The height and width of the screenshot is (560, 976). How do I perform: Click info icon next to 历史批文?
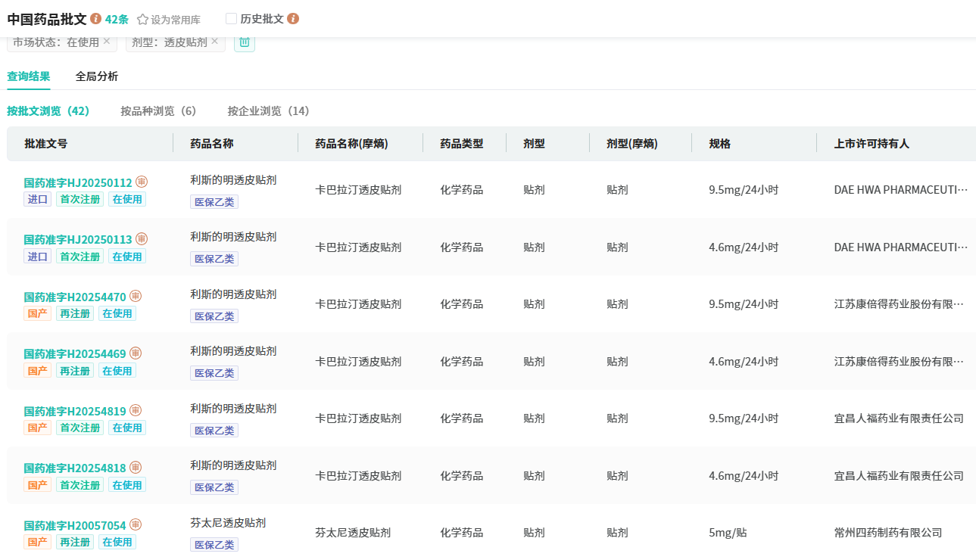point(293,19)
